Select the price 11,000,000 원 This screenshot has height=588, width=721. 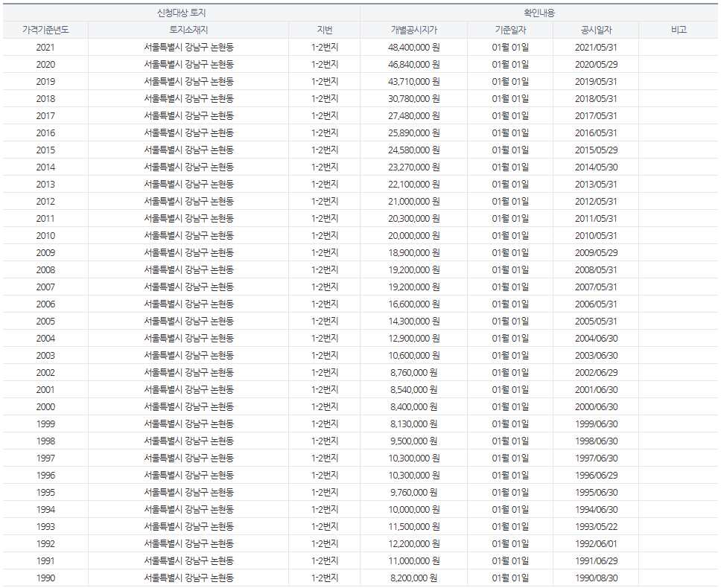(414, 560)
